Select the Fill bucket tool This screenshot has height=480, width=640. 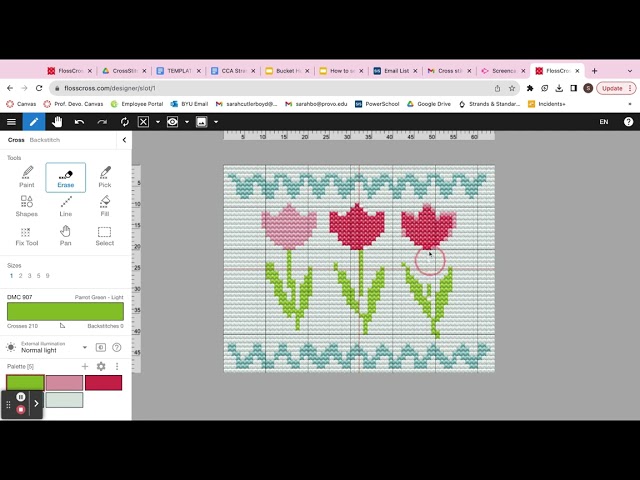click(x=105, y=206)
